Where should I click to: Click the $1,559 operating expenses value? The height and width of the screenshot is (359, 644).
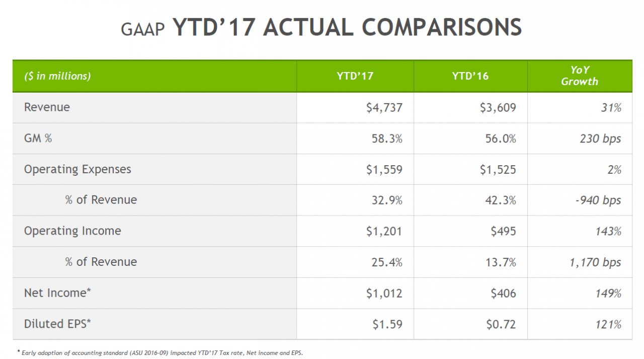(384, 169)
